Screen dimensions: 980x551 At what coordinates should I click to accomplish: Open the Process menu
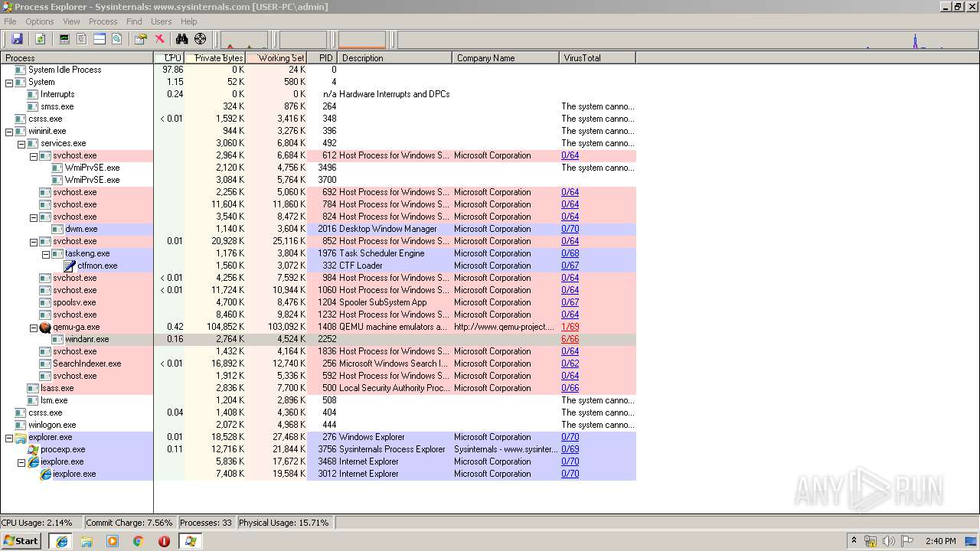point(103,21)
